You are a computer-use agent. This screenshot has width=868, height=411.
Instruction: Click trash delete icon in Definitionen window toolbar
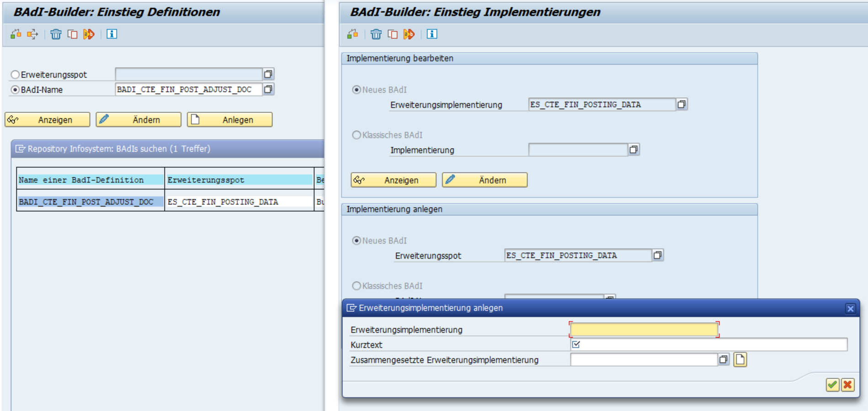[x=56, y=34]
